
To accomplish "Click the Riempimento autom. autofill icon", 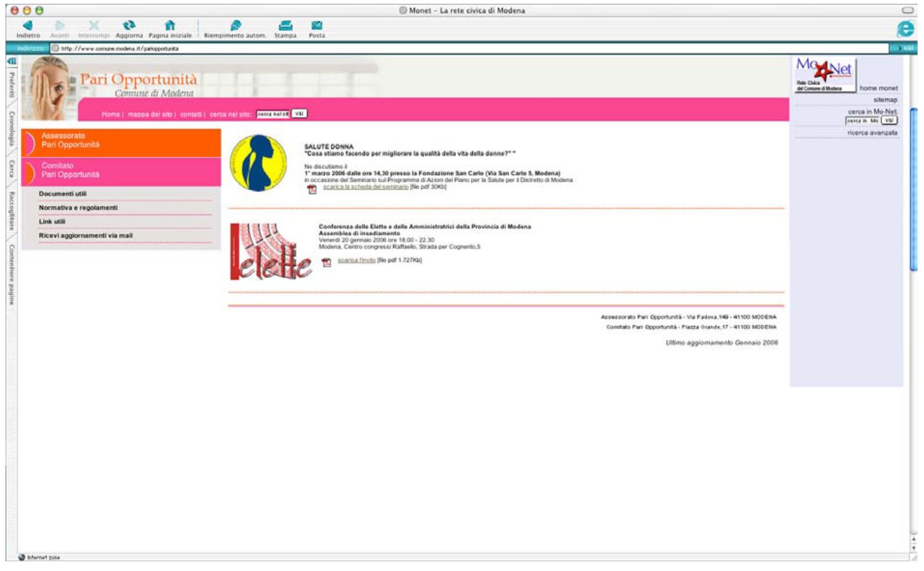I will click(236, 25).
